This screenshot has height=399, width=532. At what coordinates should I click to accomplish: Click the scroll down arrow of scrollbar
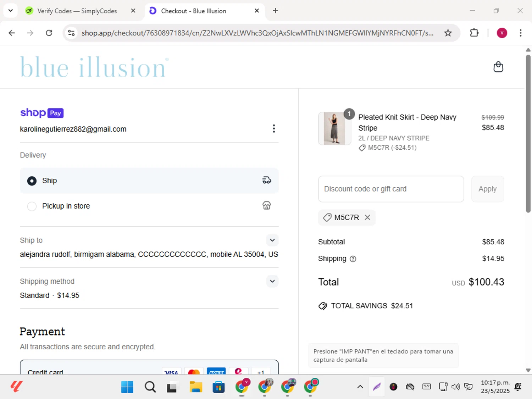pyautogui.click(x=528, y=370)
